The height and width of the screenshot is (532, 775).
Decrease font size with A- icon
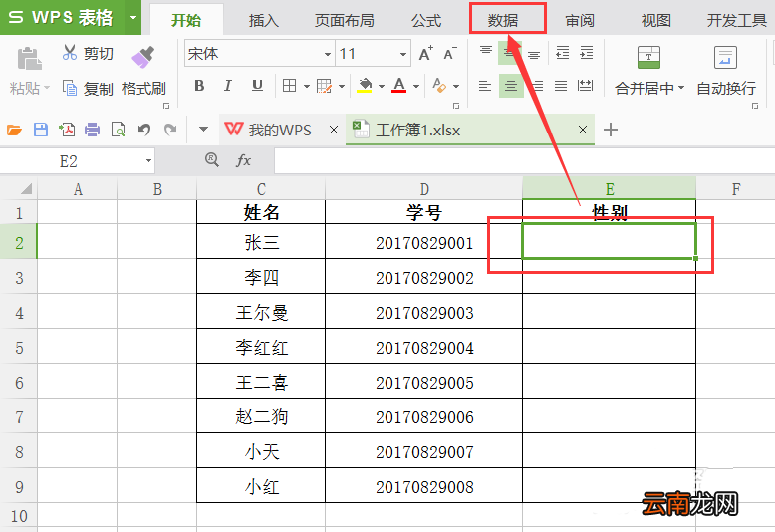click(x=450, y=53)
